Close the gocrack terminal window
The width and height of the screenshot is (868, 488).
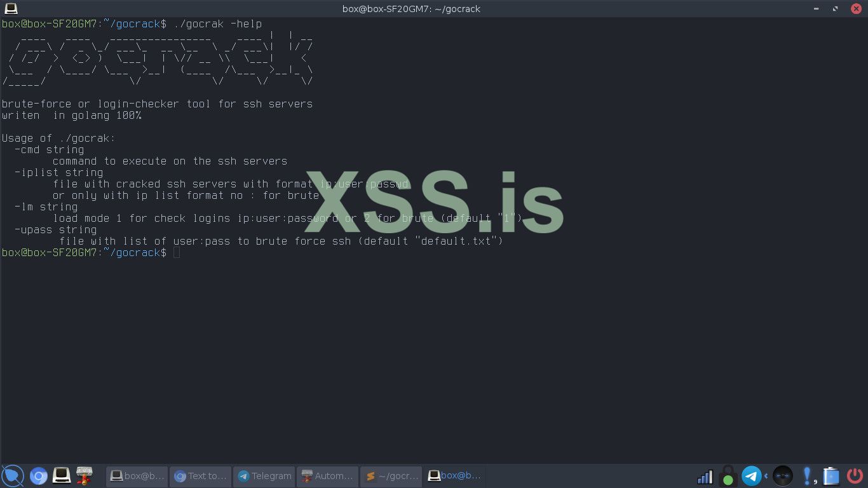coord(855,9)
